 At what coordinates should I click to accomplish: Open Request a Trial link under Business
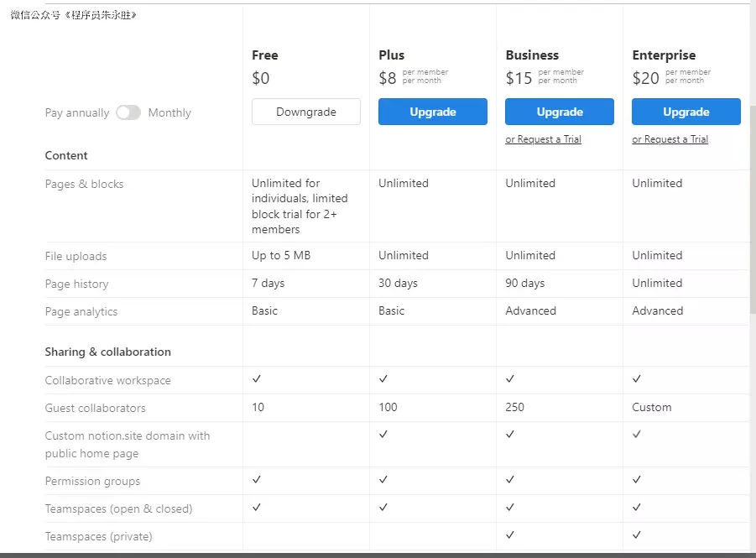point(543,139)
